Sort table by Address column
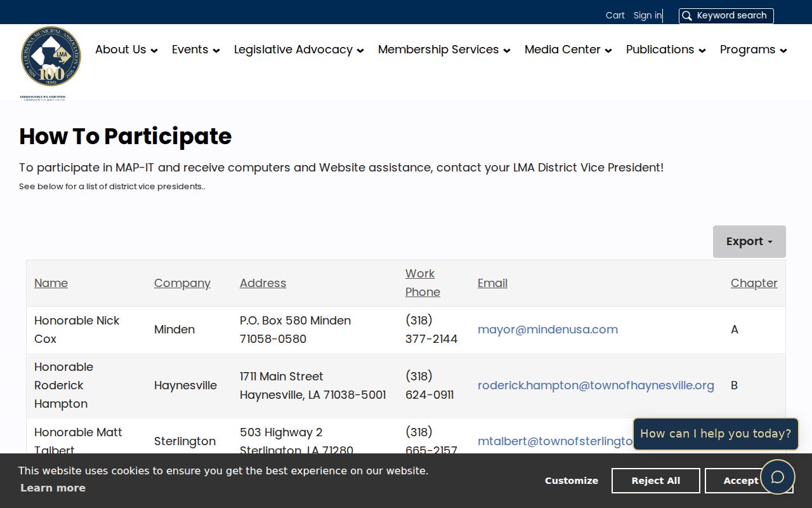812x508 pixels. [x=263, y=283]
